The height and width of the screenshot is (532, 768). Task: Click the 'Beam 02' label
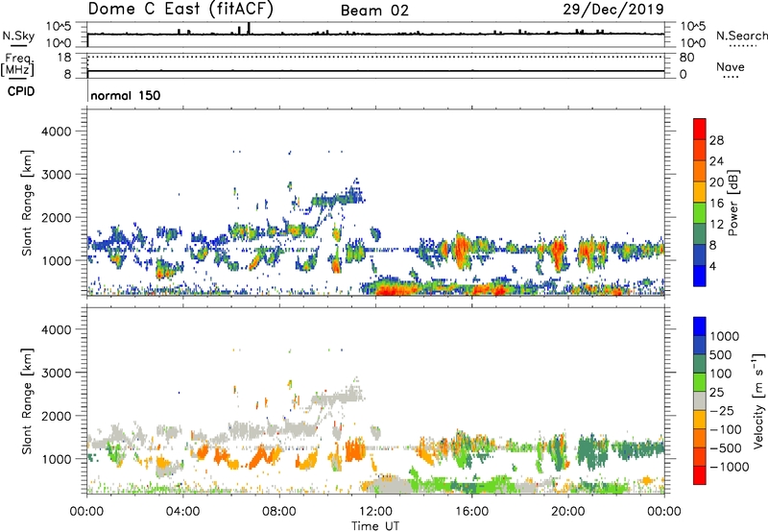tap(374, 11)
